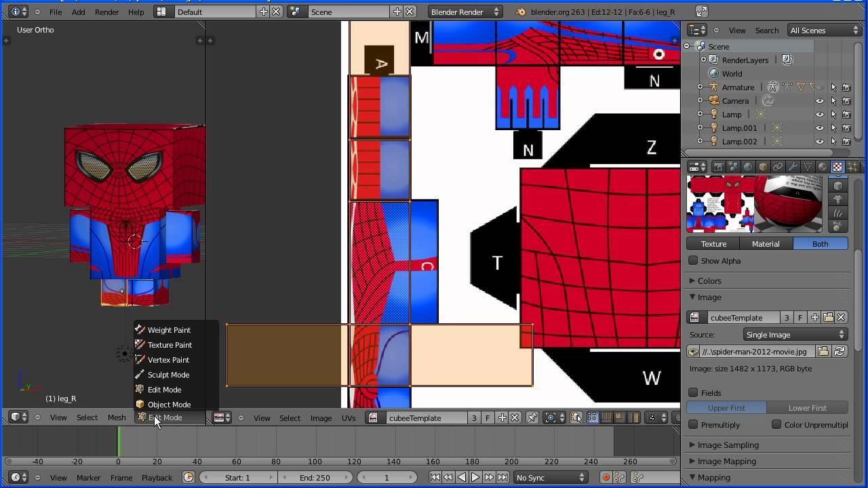The width and height of the screenshot is (868, 488).
Task: Hide Camera with its eye icon
Action: [820, 101]
